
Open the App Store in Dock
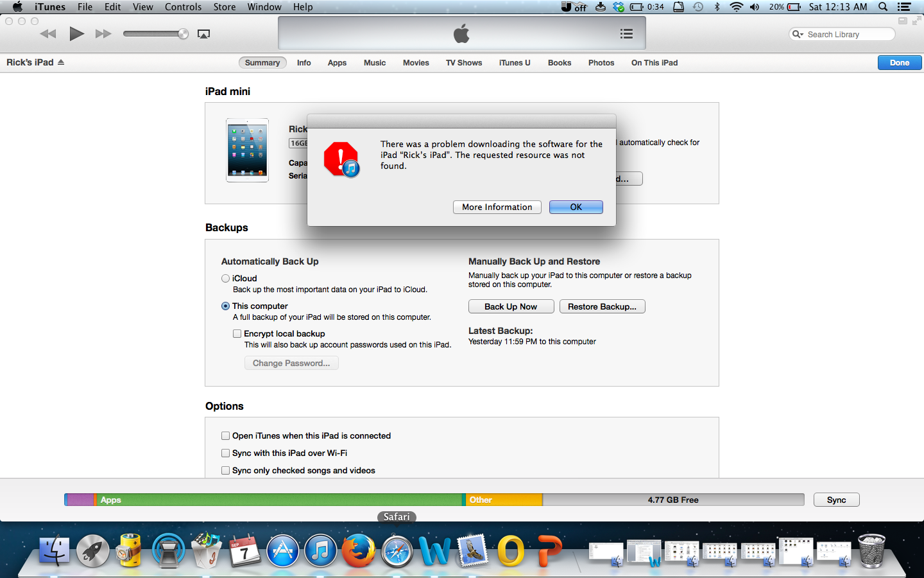click(282, 551)
